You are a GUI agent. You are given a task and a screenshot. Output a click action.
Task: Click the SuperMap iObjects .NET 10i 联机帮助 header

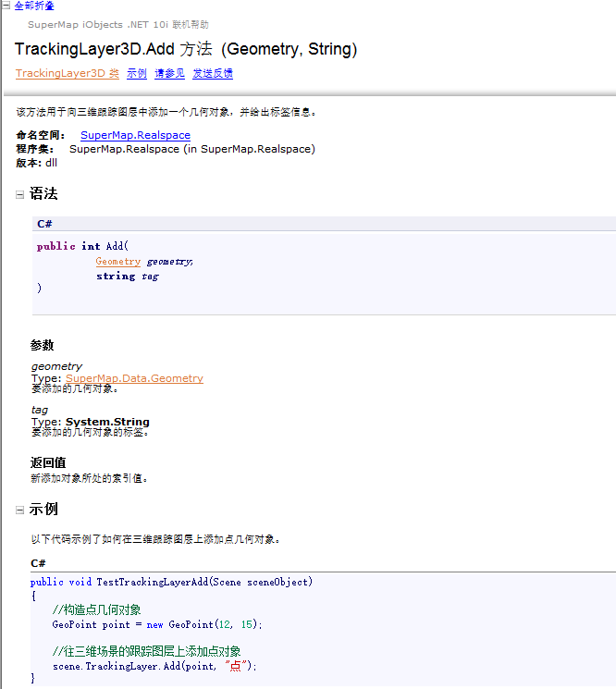click(x=118, y=25)
